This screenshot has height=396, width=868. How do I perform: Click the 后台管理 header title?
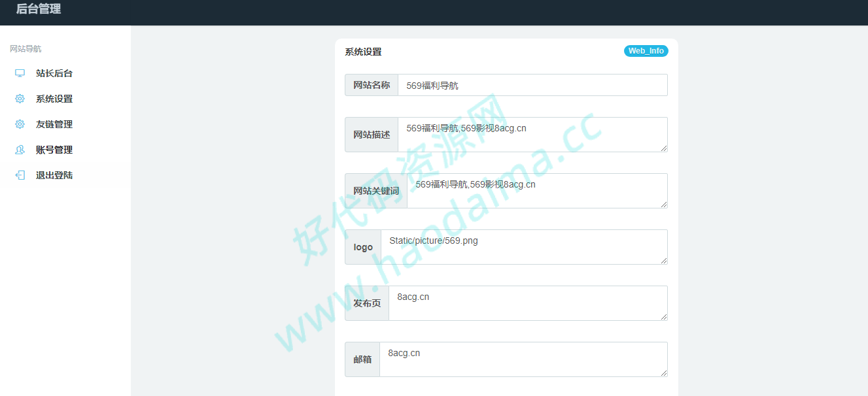pyautogui.click(x=39, y=9)
